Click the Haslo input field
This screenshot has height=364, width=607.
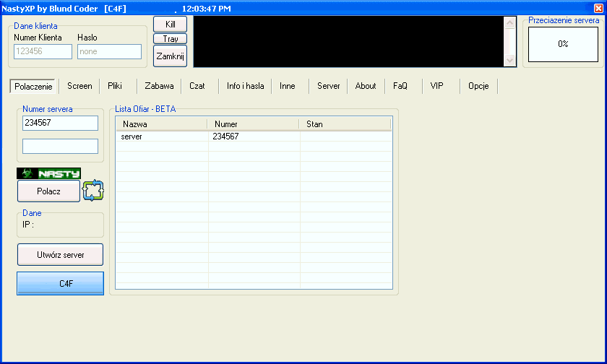click(109, 52)
